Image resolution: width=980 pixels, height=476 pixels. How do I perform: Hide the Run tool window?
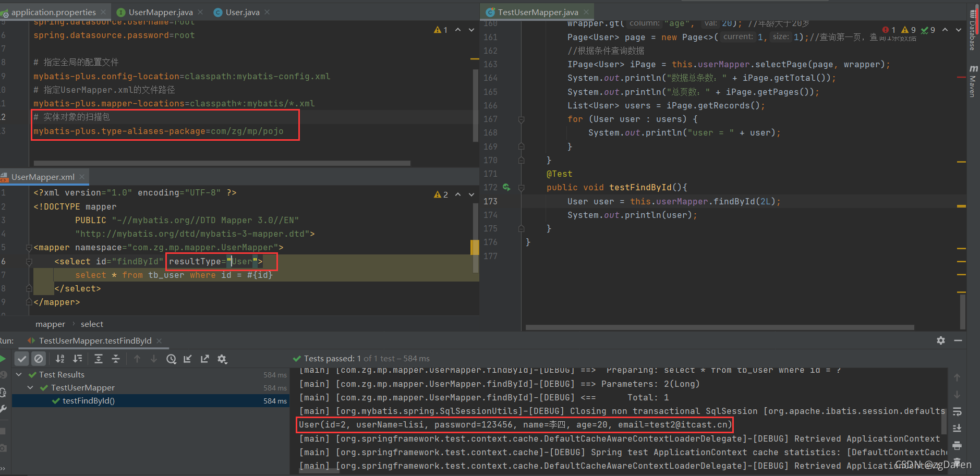click(x=958, y=340)
